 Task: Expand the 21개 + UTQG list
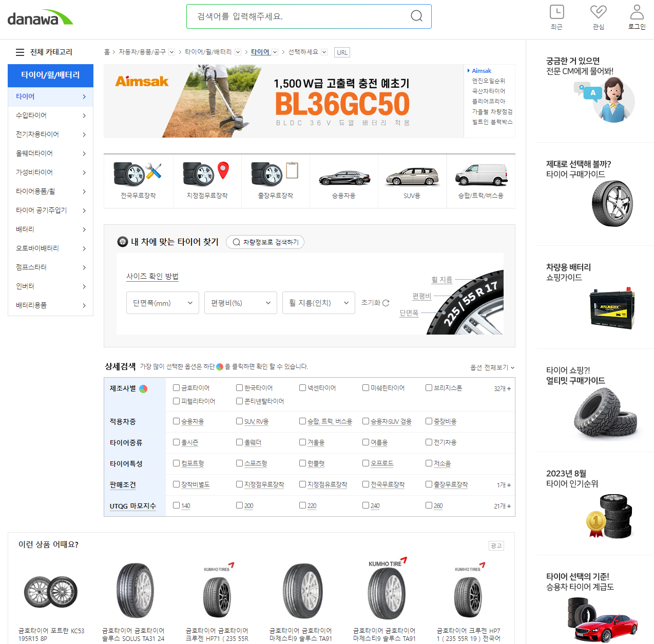coord(502,506)
